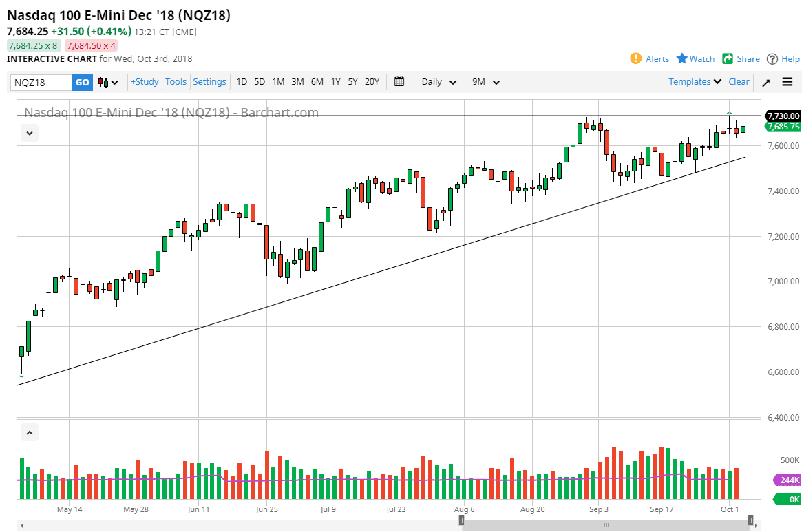Collapse the main price chart panel chevron
This screenshot has width=804, height=532.
pyautogui.click(x=29, y=133)
